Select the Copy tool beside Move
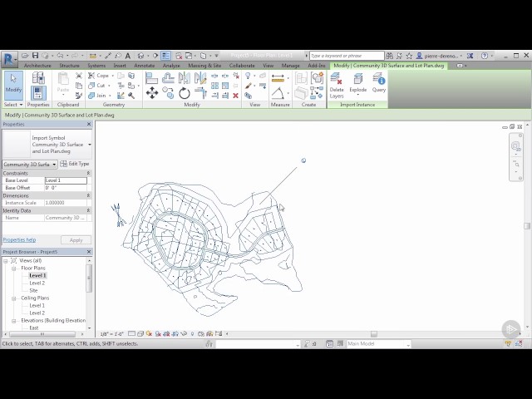 click(x=168, y=92)
